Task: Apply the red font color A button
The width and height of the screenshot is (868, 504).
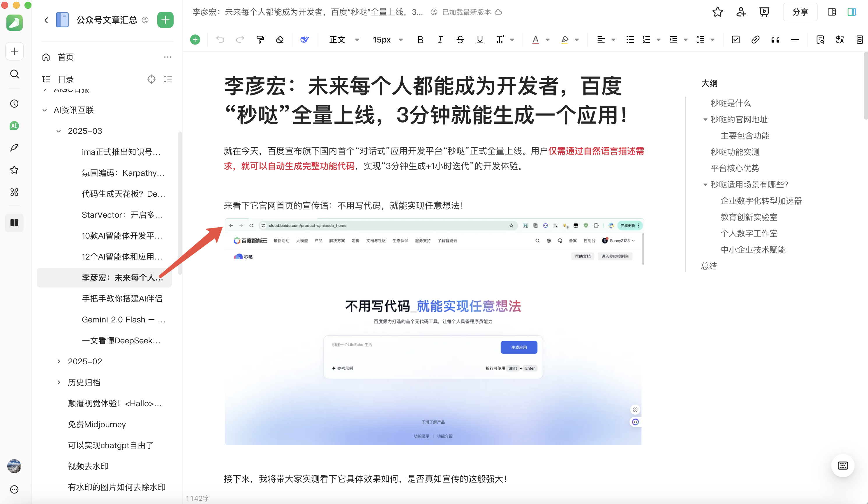Action: coord(535,40)
